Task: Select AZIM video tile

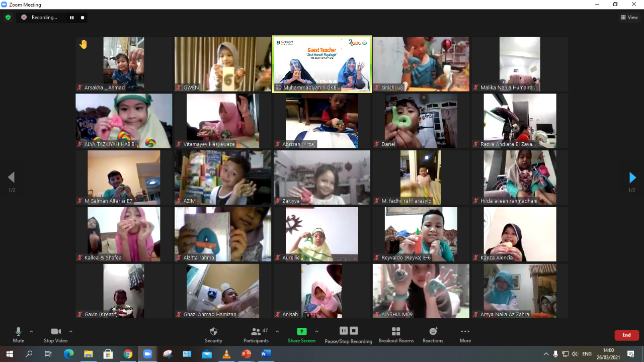Action: [223, 177]
